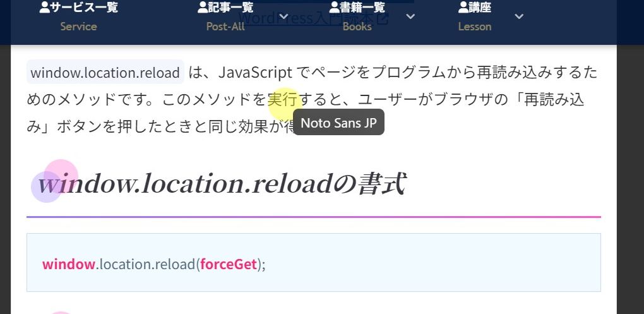
Task: Click the inline code window.location.reload
Action: click(105, 73)
